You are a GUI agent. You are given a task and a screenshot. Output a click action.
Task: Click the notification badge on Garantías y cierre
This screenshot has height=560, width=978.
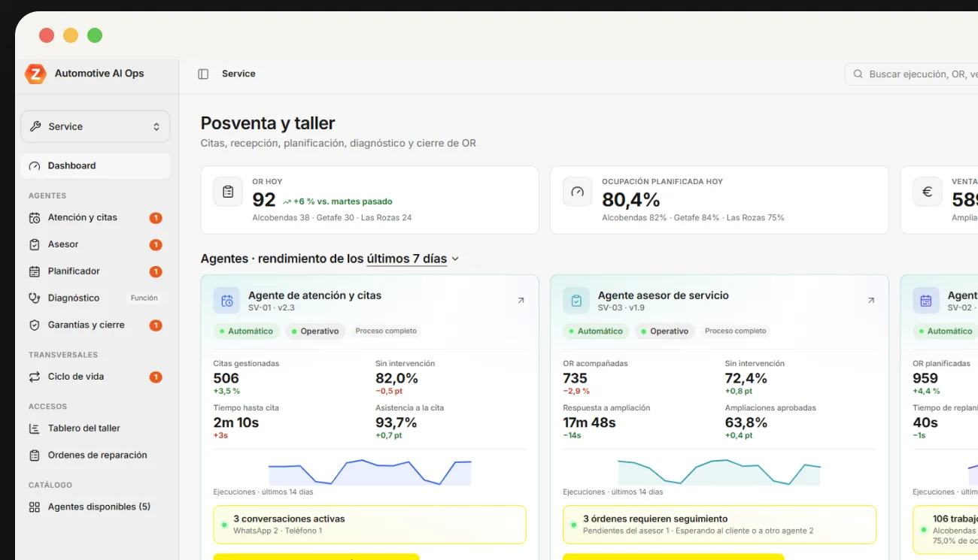coord(156,325)
